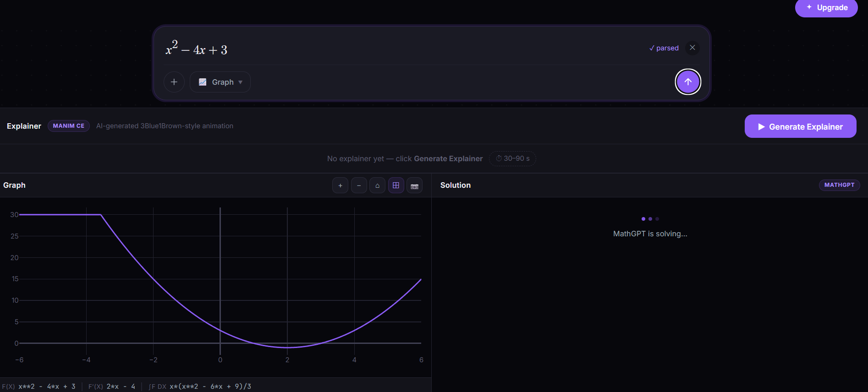Select the integral ∫F DX readout
Viewport: 868px width, 392px height.
(x=200, y=387)
